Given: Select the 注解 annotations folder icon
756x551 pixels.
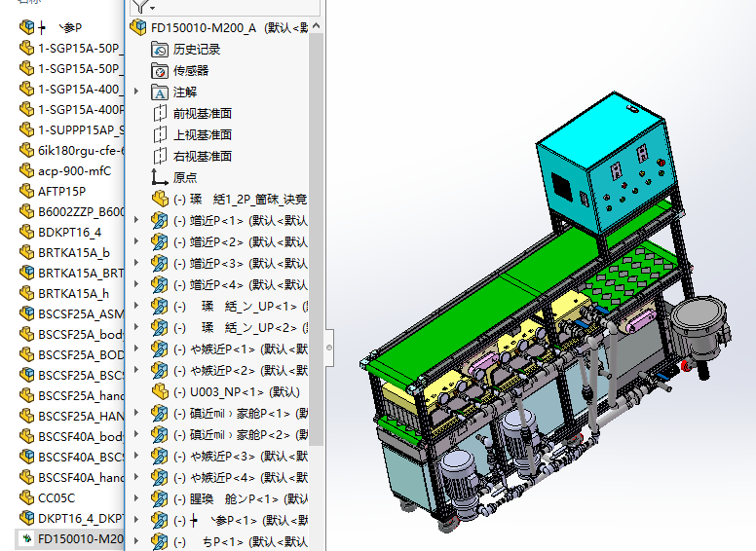Looking at the screenshot, I should [160, 92].
